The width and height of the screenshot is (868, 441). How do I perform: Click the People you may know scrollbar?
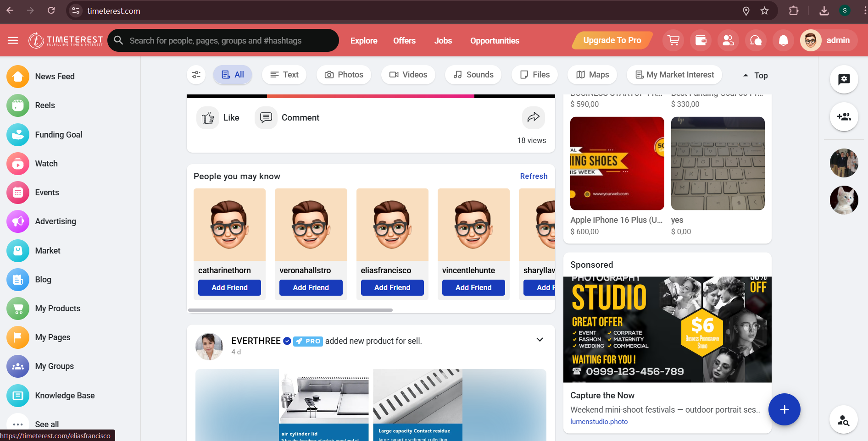click(290, 310)
